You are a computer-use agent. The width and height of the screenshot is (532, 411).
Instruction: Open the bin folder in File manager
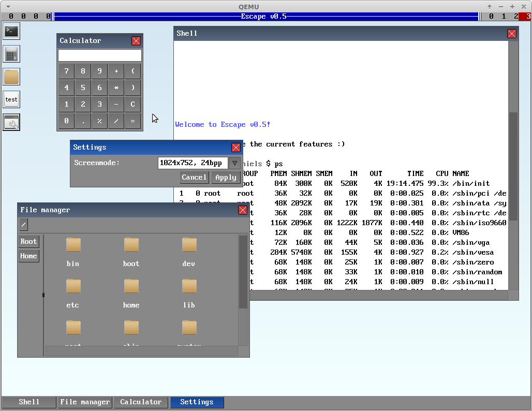click(73, 252)
